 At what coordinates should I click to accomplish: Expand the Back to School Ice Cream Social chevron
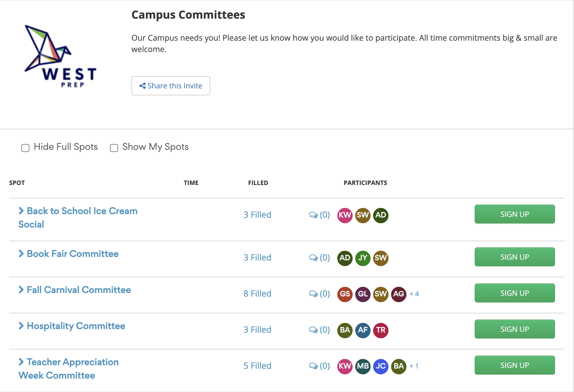21,211
